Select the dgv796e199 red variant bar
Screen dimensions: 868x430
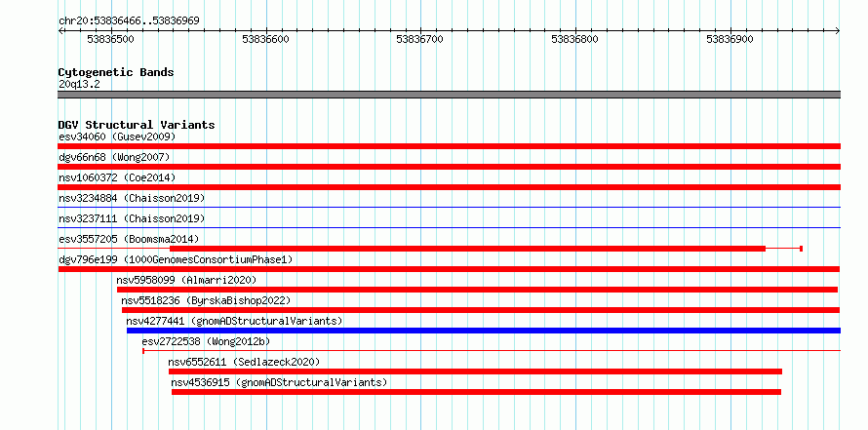point(449,269)
